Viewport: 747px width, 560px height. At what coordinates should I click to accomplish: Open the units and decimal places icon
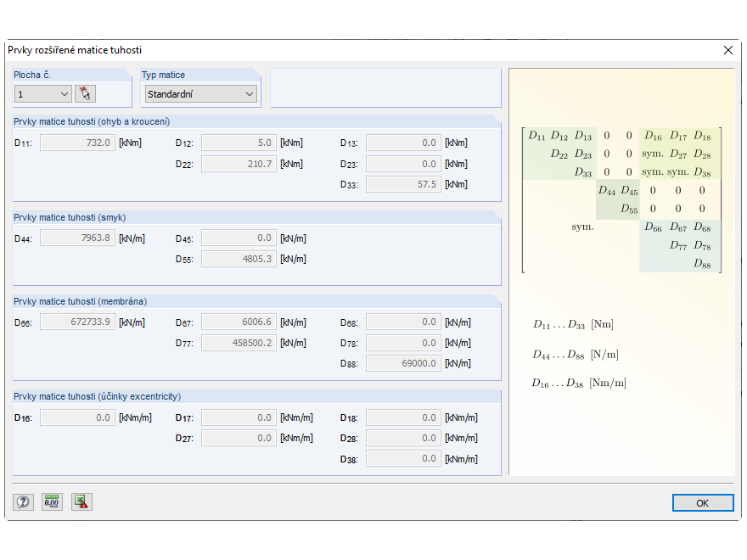pyautogui.click(x=52, y=502)
